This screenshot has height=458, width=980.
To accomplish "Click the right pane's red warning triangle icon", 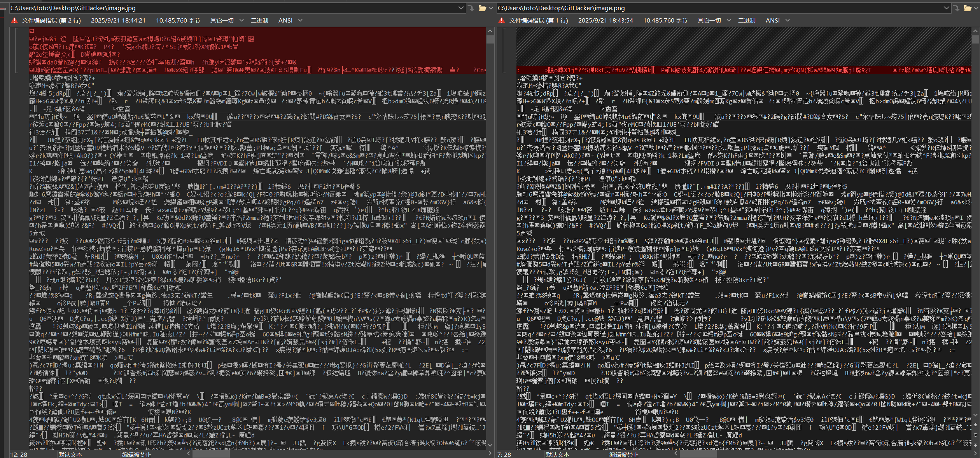I will tap(502, 21).
